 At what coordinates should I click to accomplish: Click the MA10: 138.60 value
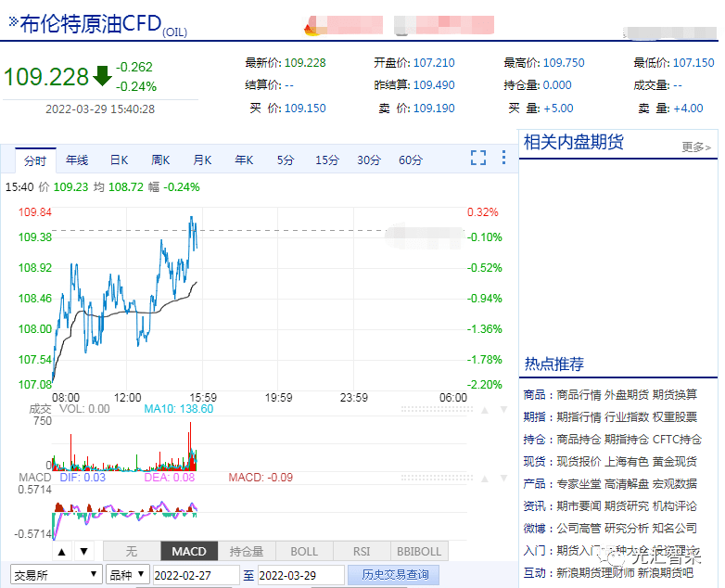[x=179, y=409]
